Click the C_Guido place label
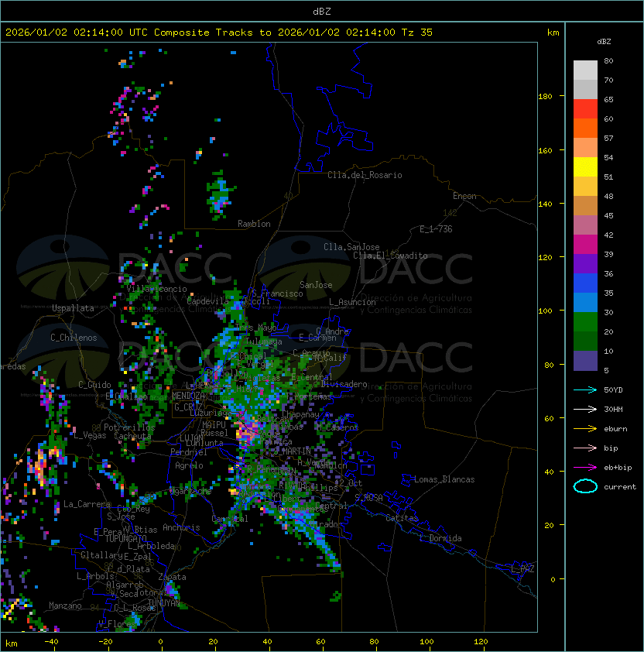The width and height of the screenshot is (644, 652). pos(94,385)
